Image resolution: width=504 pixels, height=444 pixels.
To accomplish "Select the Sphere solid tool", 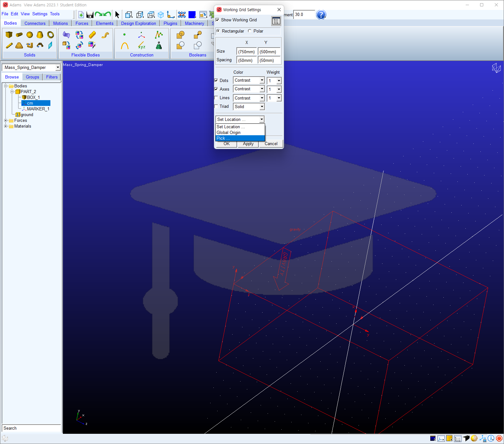I will pyautogui.click(x=30, y=35).
